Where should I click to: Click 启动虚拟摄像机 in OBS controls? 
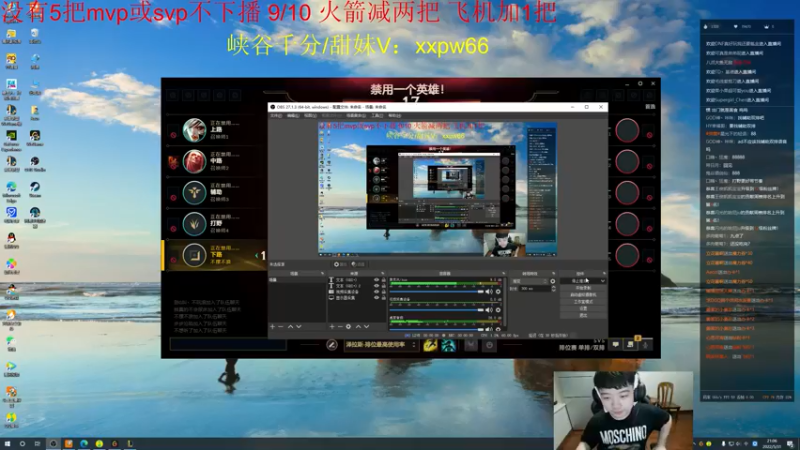click(583, 295)
